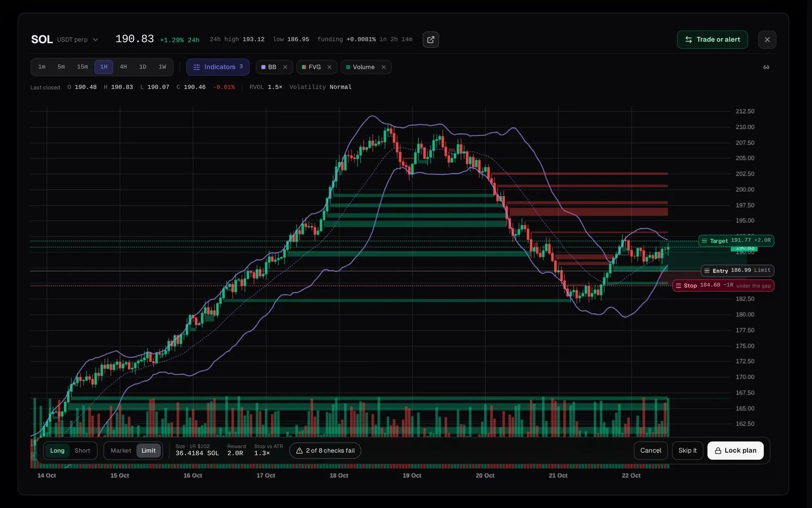Select the 1H timeframe
This screenshot has height=508, width=812.
click(104, 67)
